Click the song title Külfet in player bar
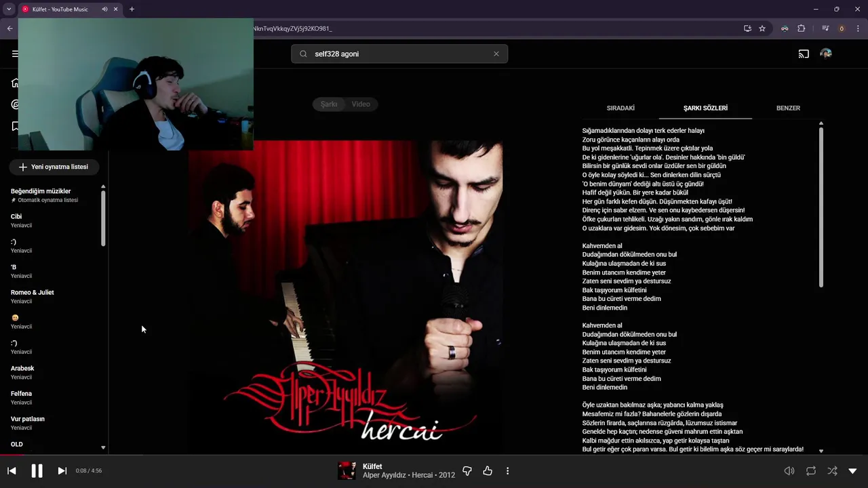The height and width of the screenshot is (488, 868). 372,466
